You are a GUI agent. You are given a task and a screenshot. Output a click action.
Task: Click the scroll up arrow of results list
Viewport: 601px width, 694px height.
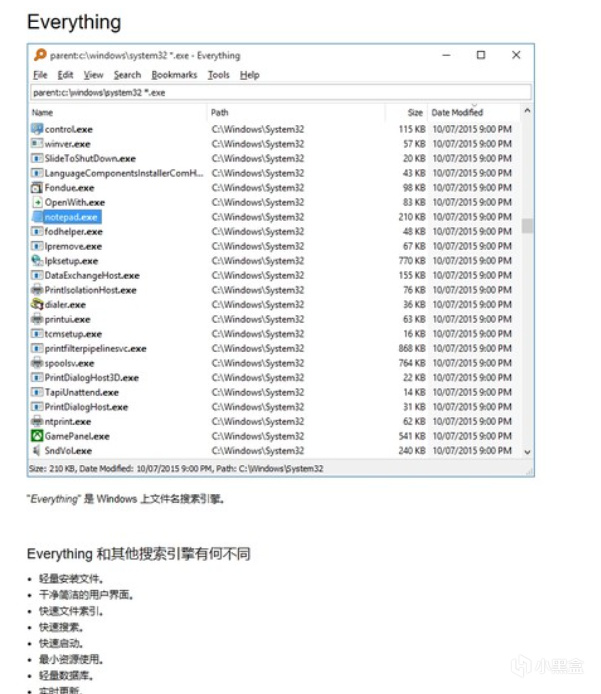coord(527,111)
